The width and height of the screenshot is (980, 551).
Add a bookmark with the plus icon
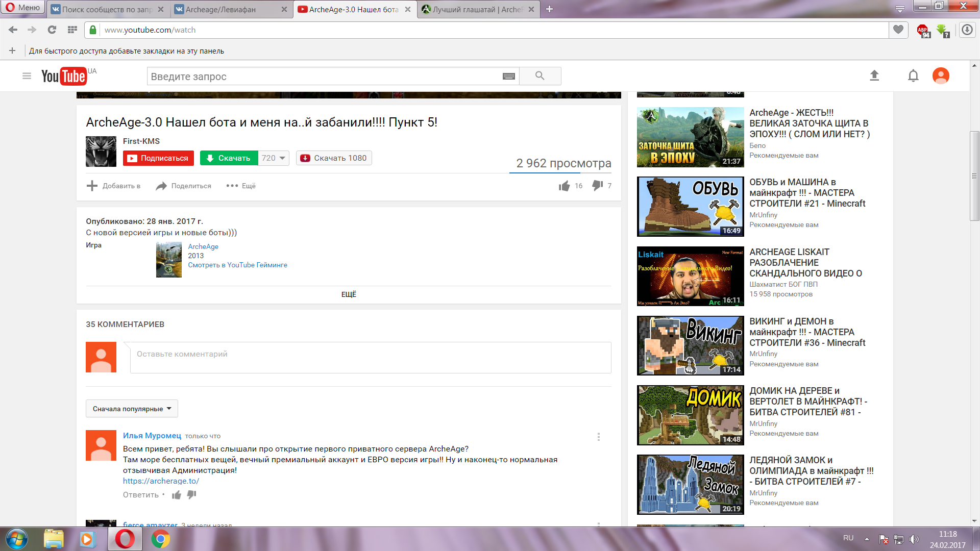(12, 51)
